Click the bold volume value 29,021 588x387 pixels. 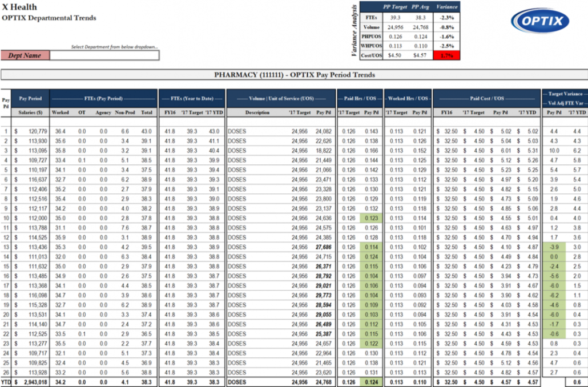(x=322, y=285)
